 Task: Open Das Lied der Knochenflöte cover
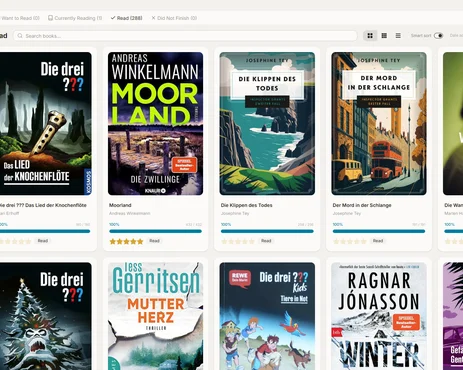coord(45,123)
